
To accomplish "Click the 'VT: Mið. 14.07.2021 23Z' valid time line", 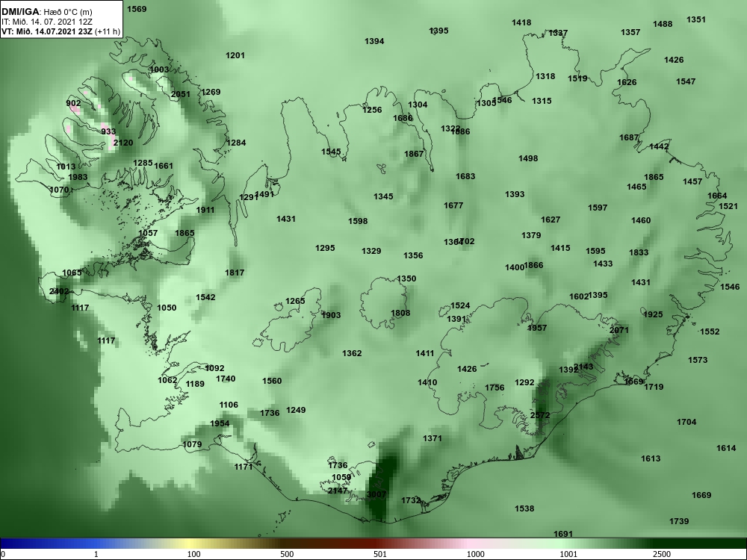I will click(x=47, y=32).
